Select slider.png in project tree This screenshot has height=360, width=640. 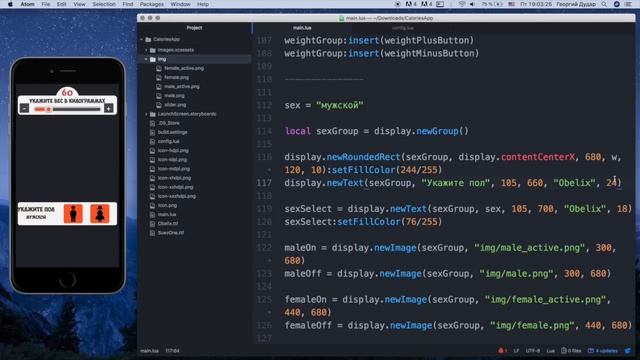pyautogui.click(x=175, y=105)
